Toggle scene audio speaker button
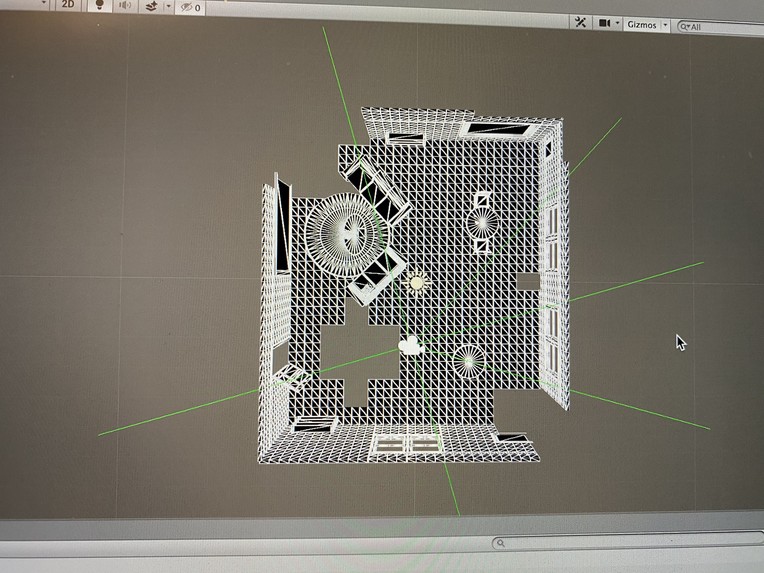 125,5
